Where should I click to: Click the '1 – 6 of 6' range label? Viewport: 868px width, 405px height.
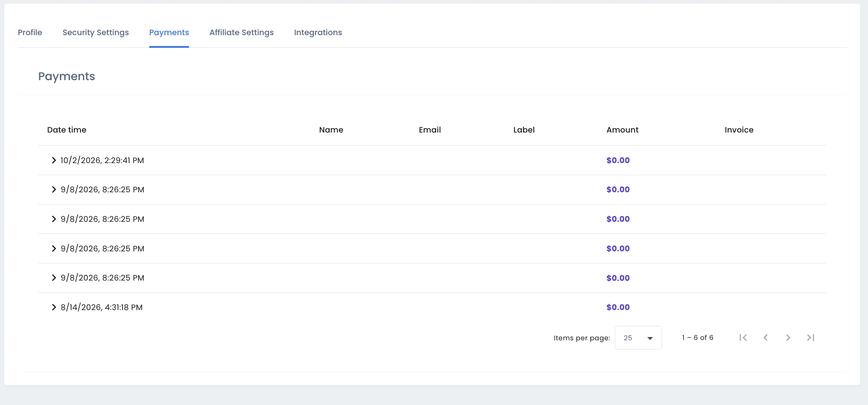point(698,337)
